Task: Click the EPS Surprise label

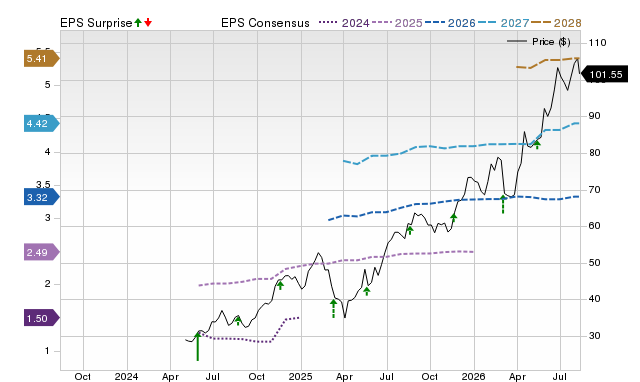Action: click(x=96, y=23)
